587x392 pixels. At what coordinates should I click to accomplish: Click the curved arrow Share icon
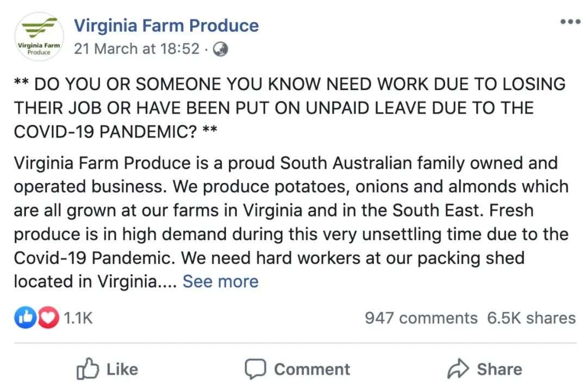[x=458, y=369]
